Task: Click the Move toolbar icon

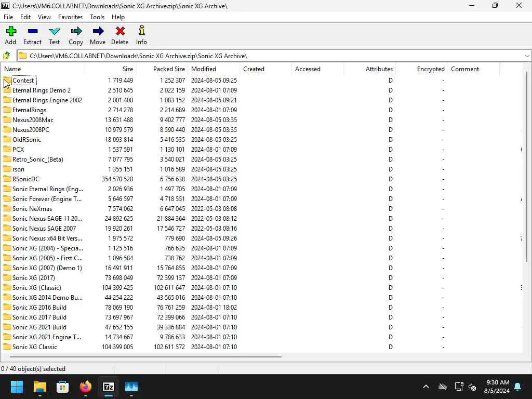Action: [x=98, y=35]
